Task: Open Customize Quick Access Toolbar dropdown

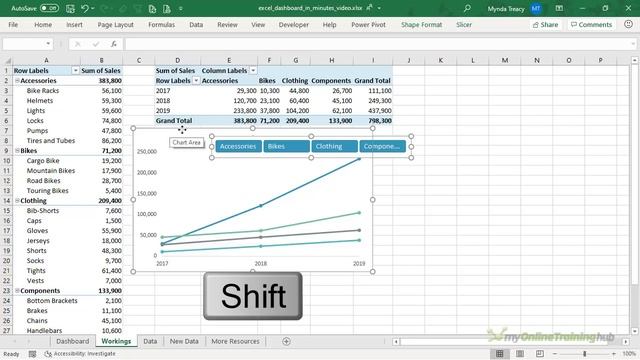Action: [x=181, y=8]
